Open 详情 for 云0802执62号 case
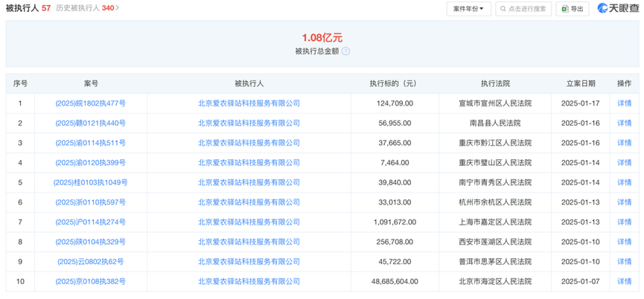Image resolution: width=644 pixels, height=299 pixels. click(625, 262)
